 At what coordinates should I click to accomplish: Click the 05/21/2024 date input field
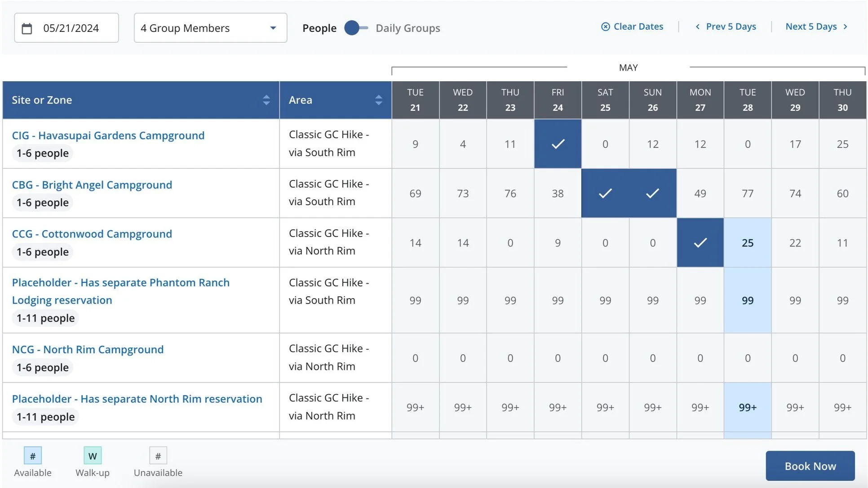click(71, 28)
